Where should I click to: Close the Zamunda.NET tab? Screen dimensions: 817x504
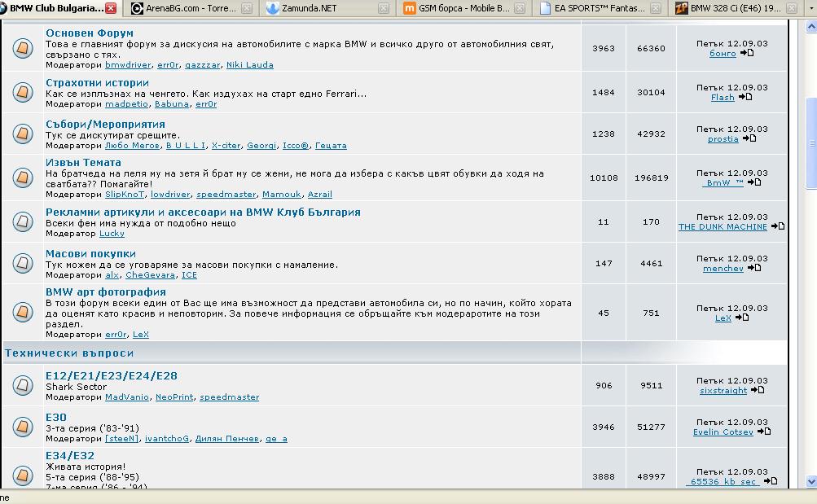coord(384,8)
